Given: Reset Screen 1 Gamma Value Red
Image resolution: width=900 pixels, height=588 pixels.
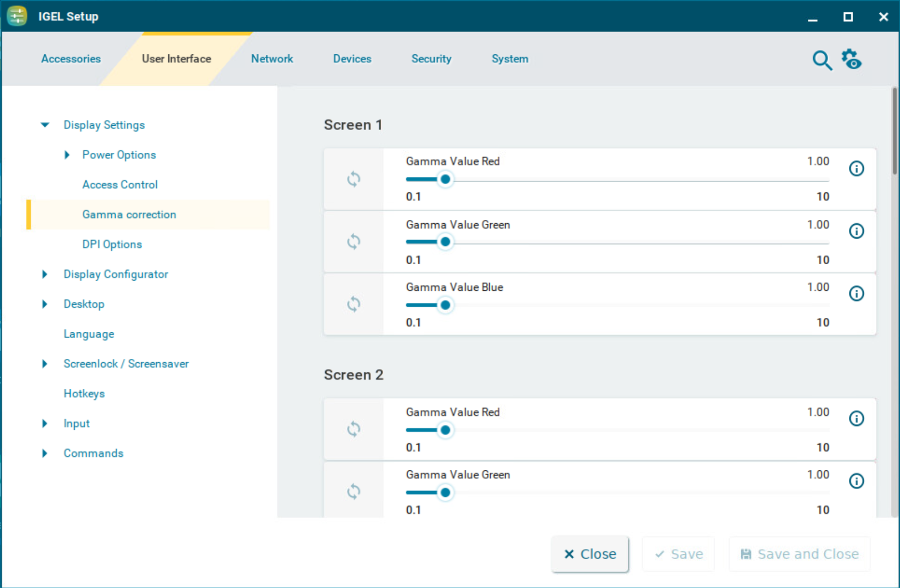Looking at the screenshot, I should click(353, 179).
